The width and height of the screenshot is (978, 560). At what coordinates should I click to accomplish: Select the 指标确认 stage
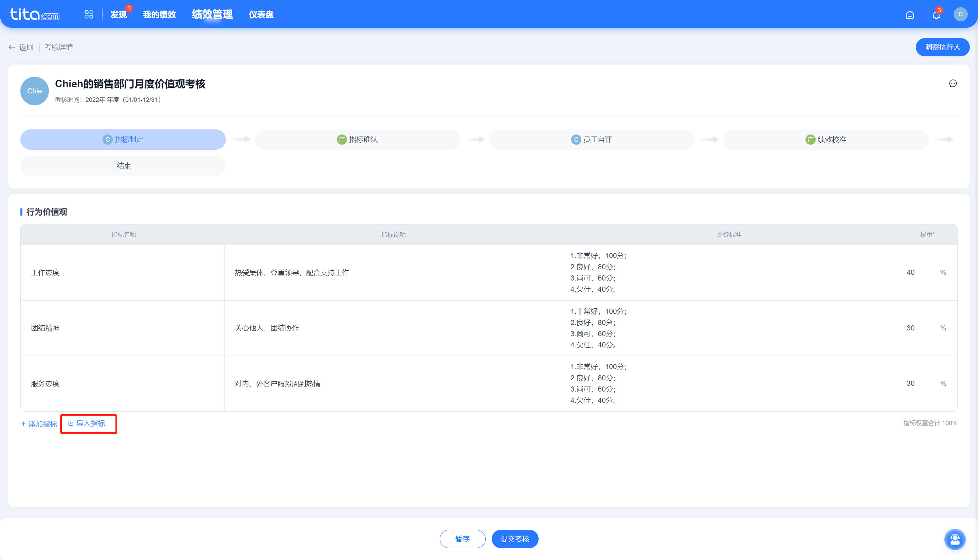[357, 139]
